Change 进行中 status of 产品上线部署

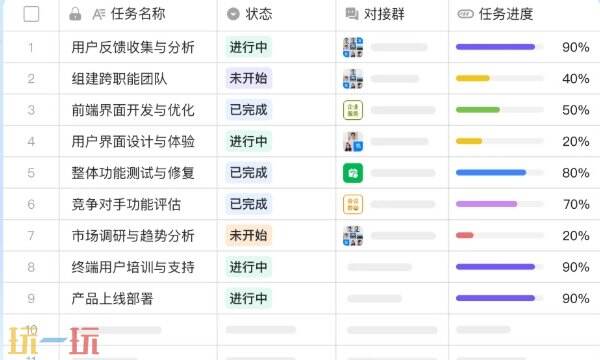248,298
